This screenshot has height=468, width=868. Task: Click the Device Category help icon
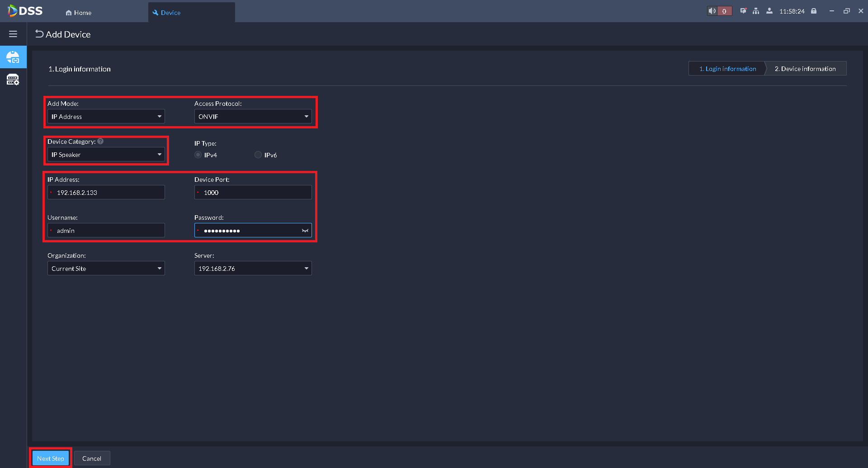[x=100, y=141]
